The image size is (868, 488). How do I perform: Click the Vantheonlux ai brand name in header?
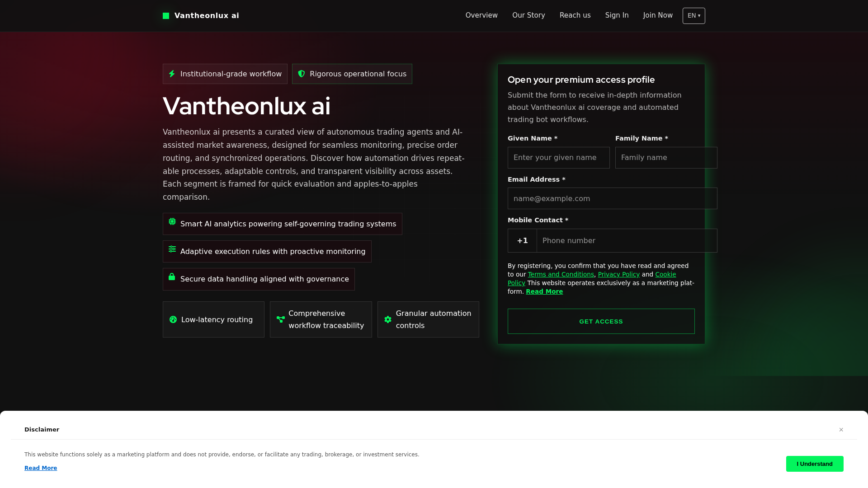click(x=207, y=16)
